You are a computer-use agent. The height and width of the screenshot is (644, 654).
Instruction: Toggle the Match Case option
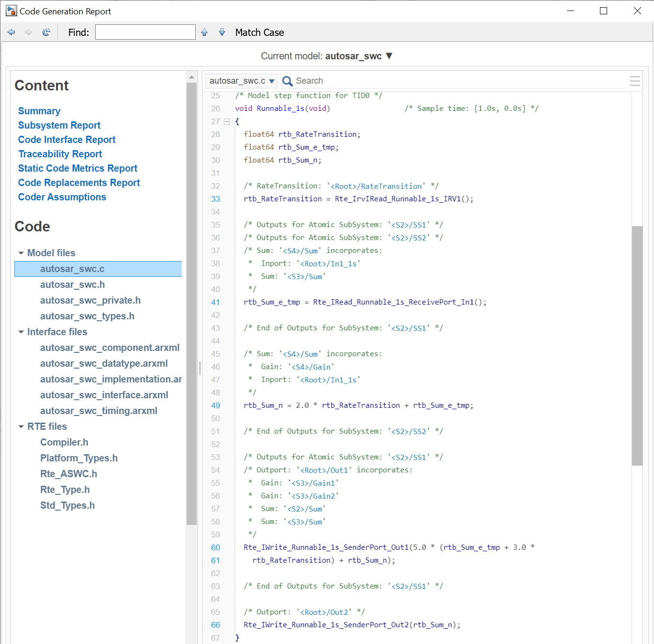[x=259, y=33]
